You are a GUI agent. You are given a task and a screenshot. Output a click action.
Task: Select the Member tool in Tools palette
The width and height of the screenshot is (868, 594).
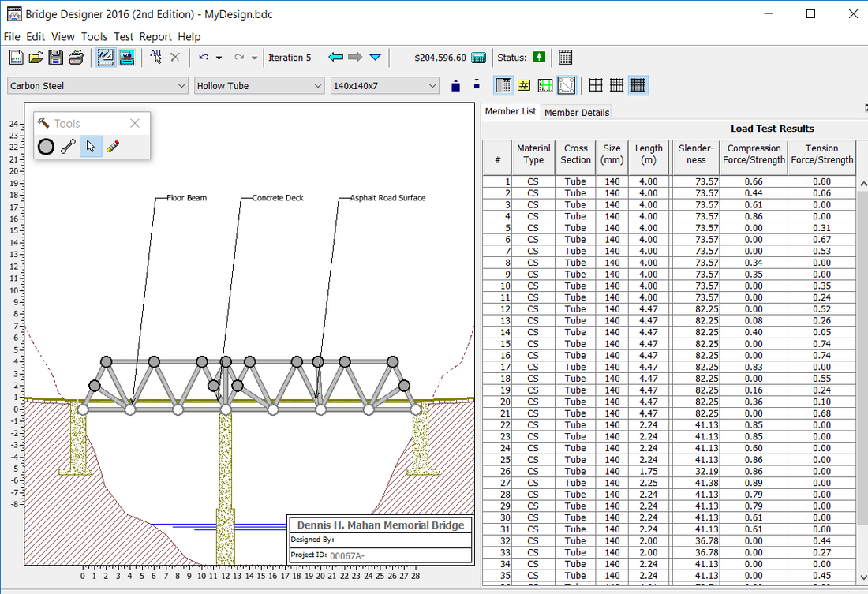(x=68, y=147)
